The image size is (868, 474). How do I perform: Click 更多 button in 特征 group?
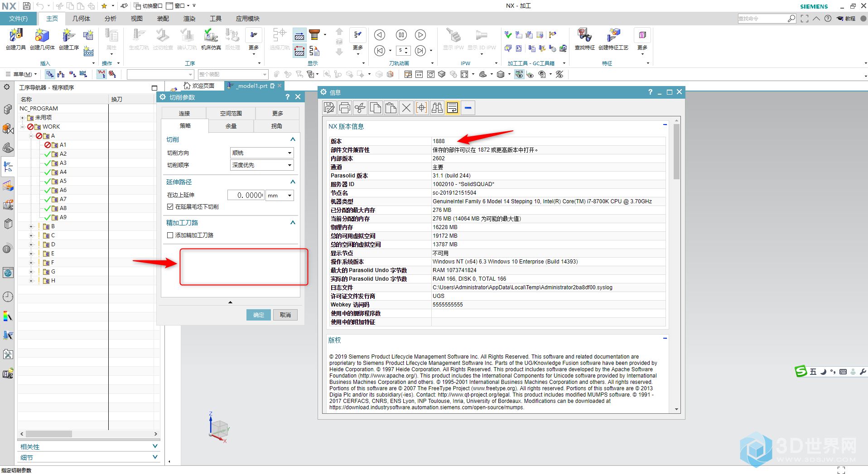642,41
